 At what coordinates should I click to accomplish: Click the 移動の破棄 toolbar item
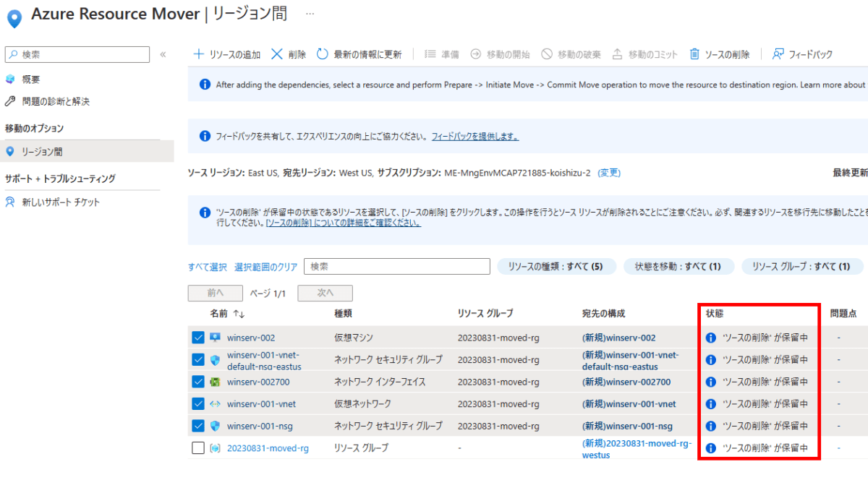coord(571,54)
